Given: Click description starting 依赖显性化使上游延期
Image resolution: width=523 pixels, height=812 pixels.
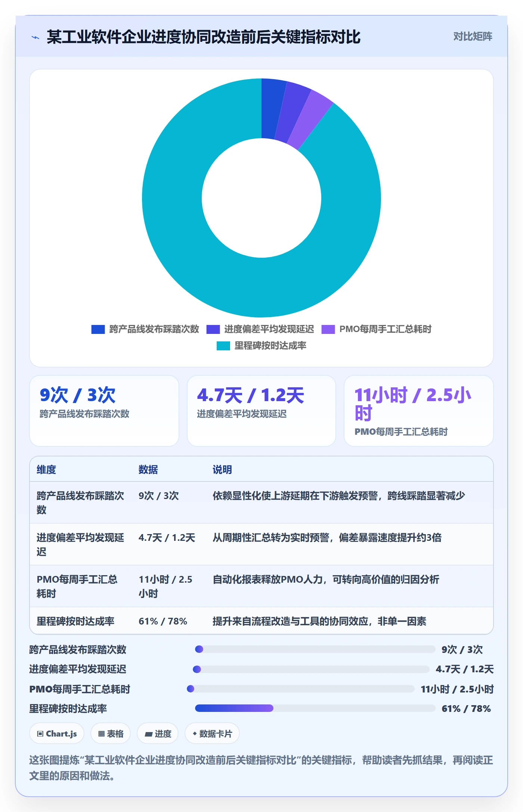Looking at the screenshot, I should coord(339,496).
